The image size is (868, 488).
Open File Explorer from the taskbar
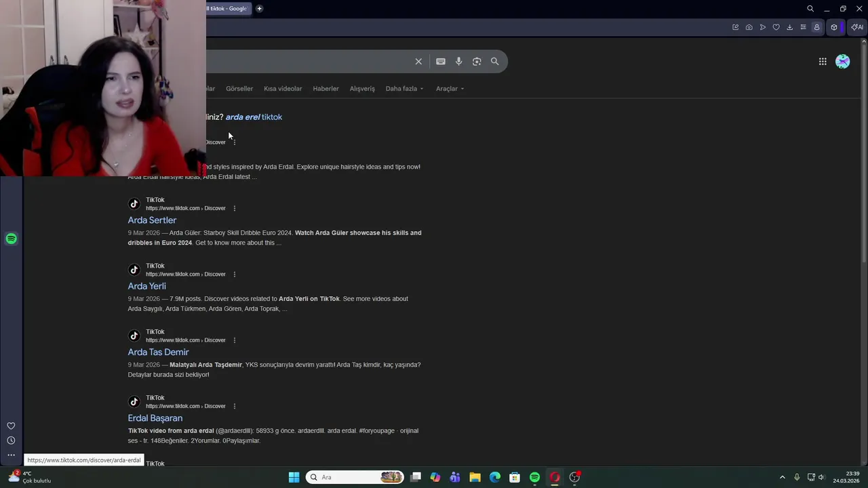pos(475,477)
